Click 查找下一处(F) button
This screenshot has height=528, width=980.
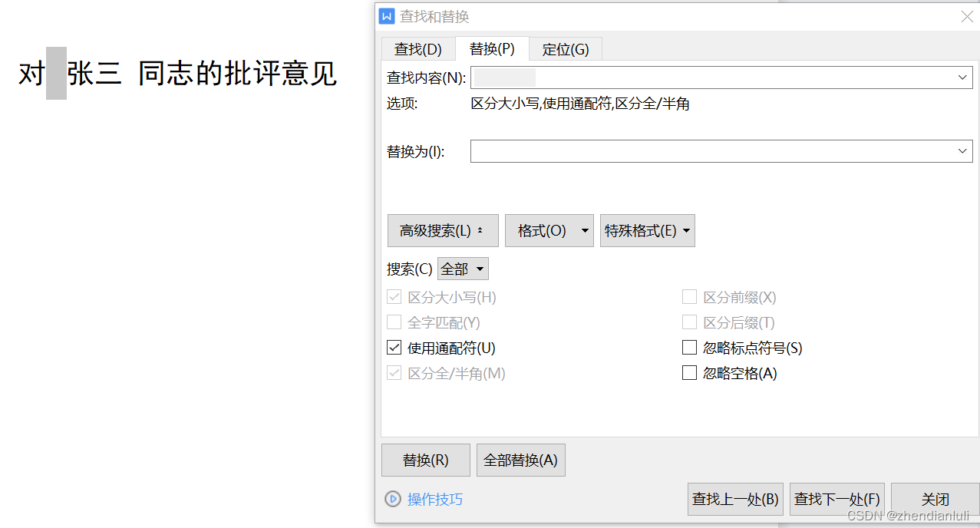pyautogui.click(x=837, y=499)
